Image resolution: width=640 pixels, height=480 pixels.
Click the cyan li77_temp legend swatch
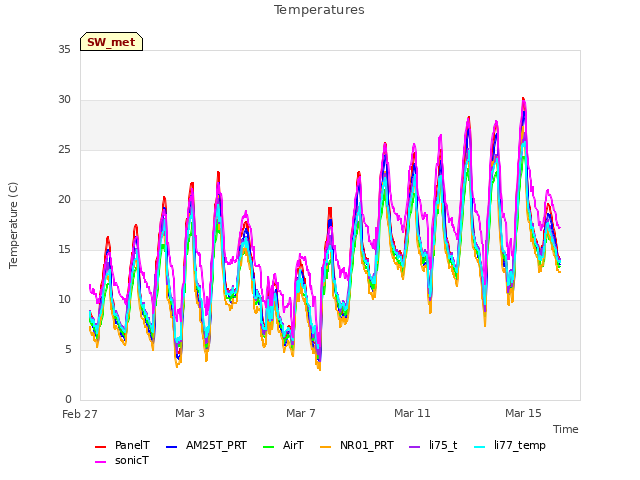coord(480,447)
